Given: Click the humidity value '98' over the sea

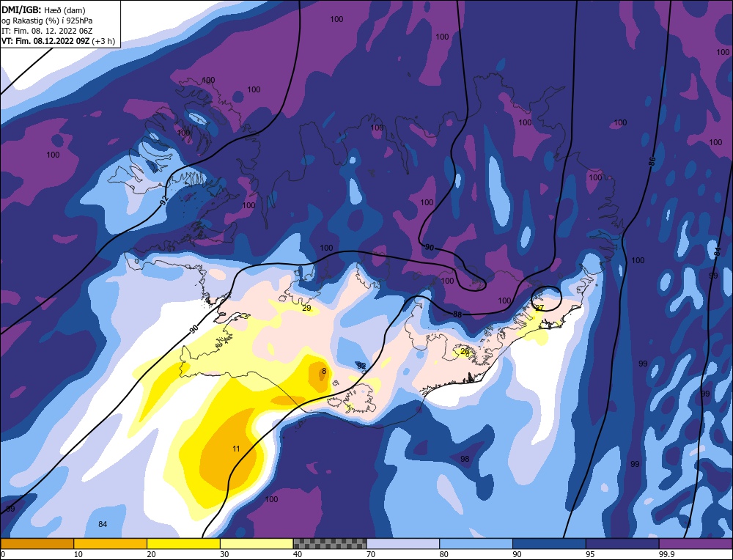Looking at the screenshot, I should pos(464,459).
